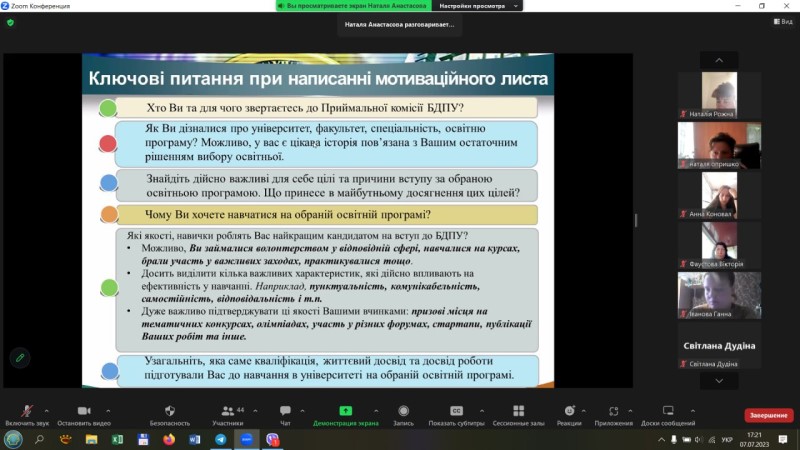Start sharing with Демонстрация экрана
The image size is (800, 450).
coord(345,415)
